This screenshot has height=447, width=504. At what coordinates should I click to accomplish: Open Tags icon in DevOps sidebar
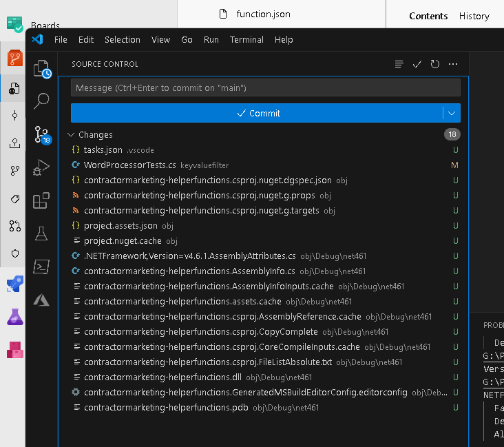point(14,199)
